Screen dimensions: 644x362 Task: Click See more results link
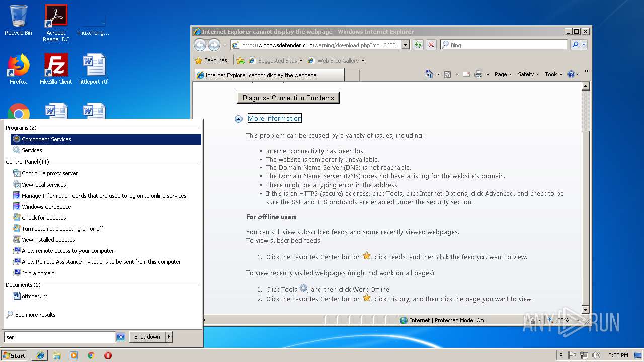tap(35, 315)
